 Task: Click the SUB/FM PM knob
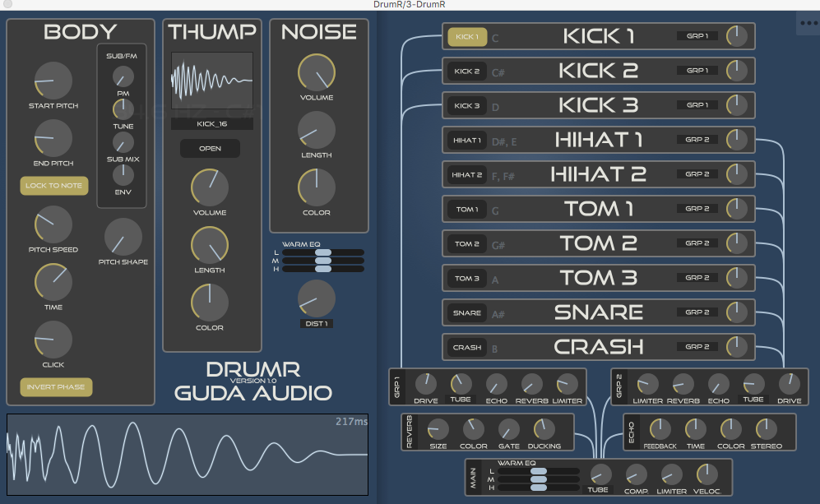[123, 76]
